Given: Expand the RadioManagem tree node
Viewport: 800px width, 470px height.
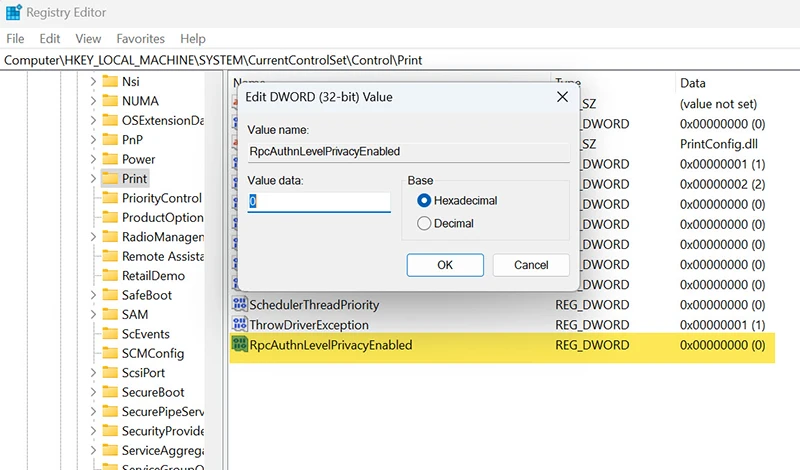Looking at the screenshot, I should click(93, 237).
